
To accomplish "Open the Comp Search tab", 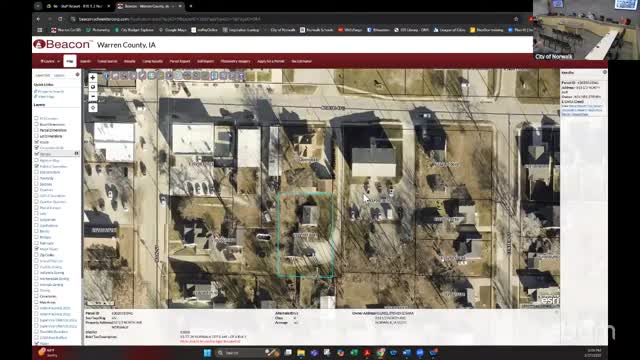I will coord(107,61).
